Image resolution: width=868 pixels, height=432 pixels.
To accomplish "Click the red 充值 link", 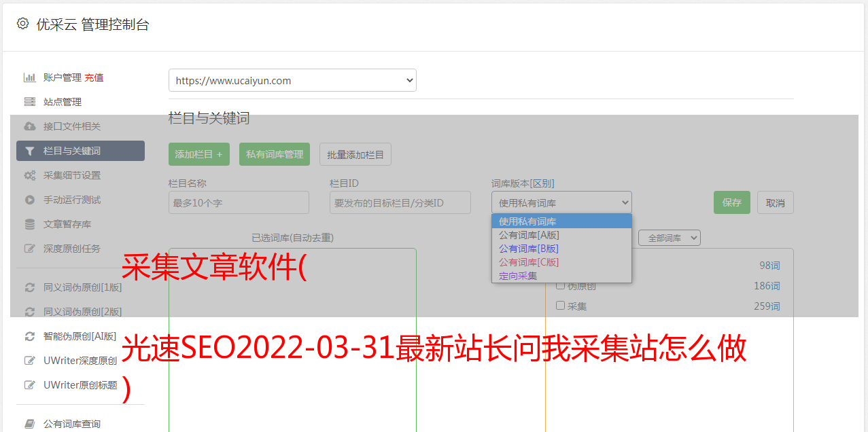I will coord(94,77).
